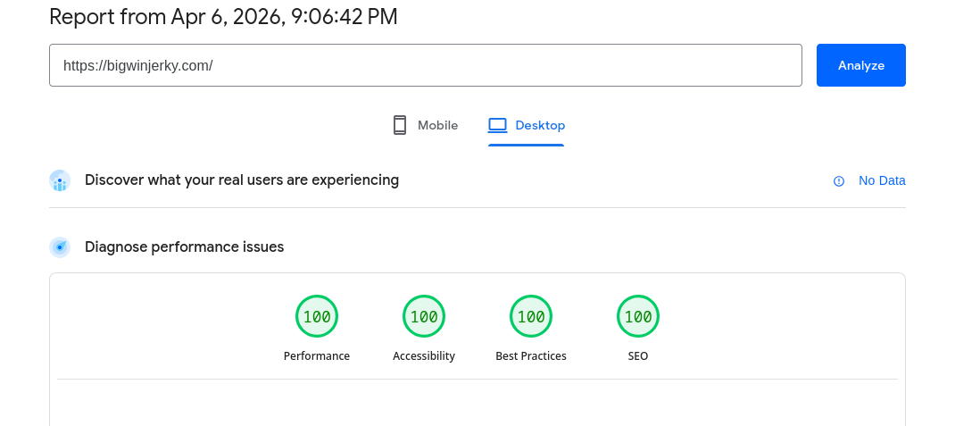980x426 pixels.
Task: Click the Accessibility label under the gauge
Action: (424, 356)
